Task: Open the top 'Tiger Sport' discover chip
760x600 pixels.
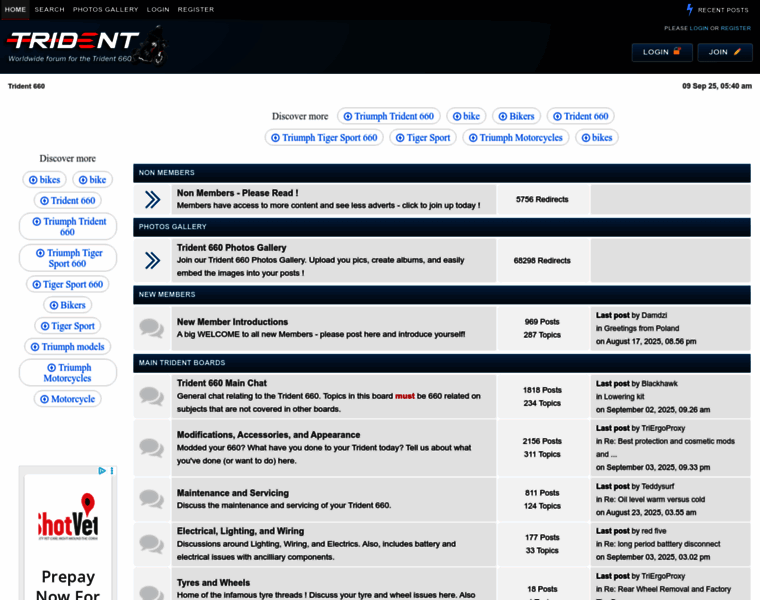Action: (423, 138)
